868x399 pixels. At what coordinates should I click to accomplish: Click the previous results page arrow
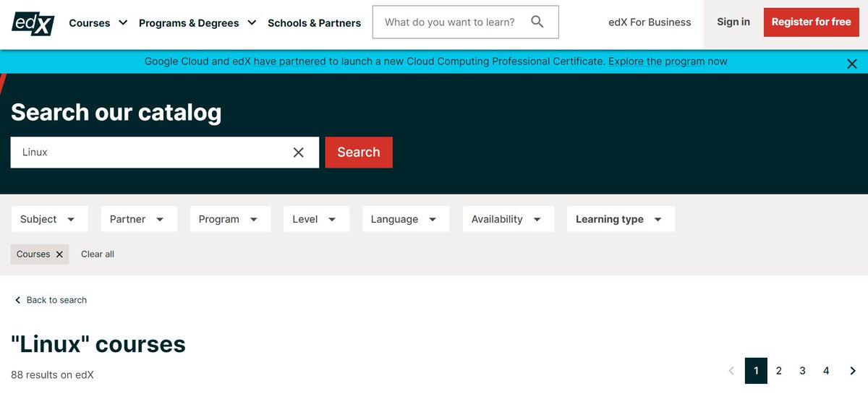tap(731, 371)
